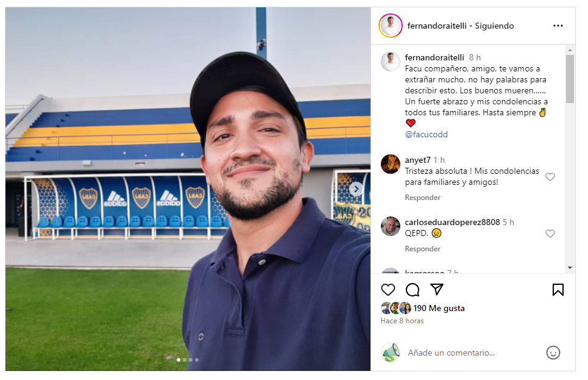Like carloseduardoperez8808's QEPD comment

tap(550, 234)
